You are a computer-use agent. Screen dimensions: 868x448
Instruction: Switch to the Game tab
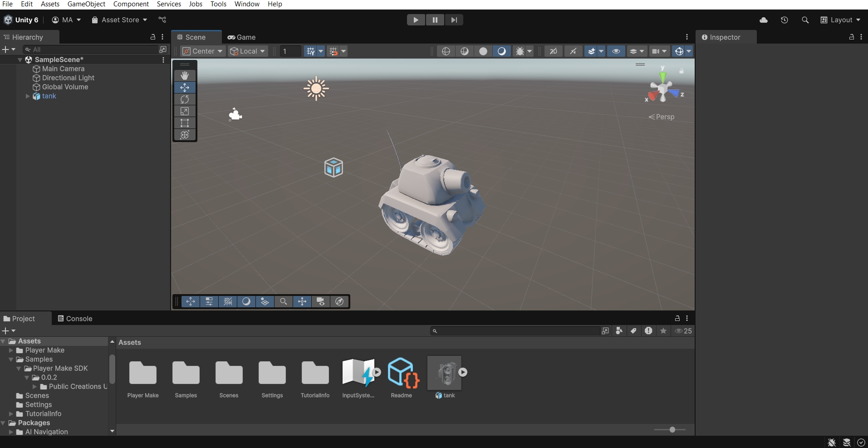(242, 37)
